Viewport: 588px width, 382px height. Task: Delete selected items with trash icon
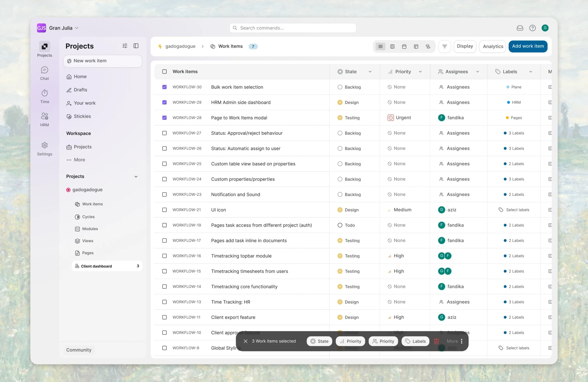click(x=436, y=341)
